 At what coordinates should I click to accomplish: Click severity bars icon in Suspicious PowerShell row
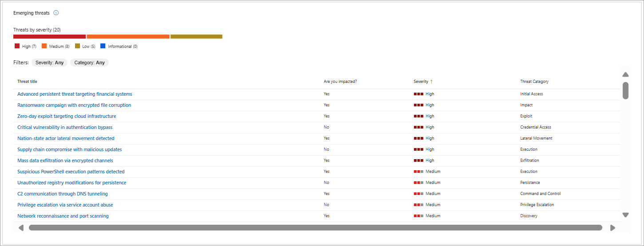[x=418, y=172]
